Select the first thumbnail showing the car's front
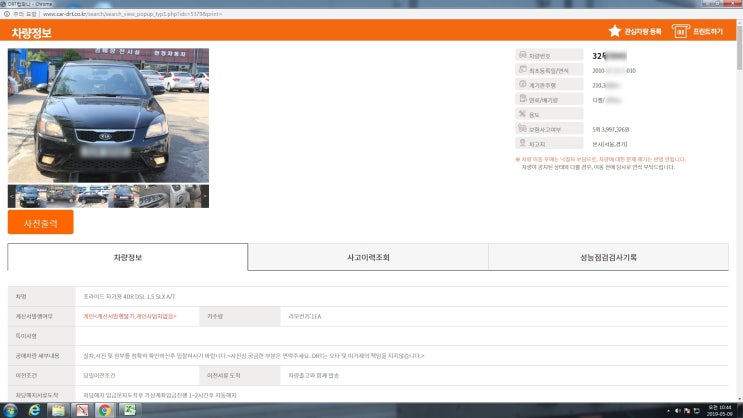 (30, 196)
